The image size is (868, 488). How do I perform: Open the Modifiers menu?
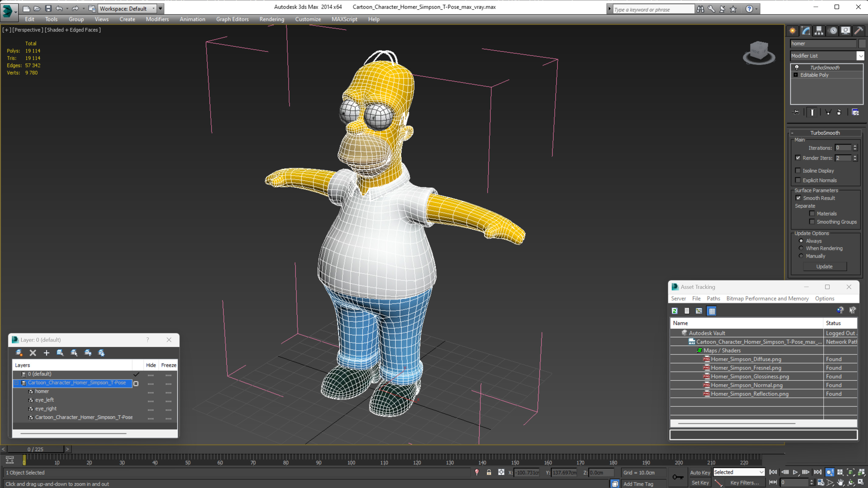tap(157, 19)
